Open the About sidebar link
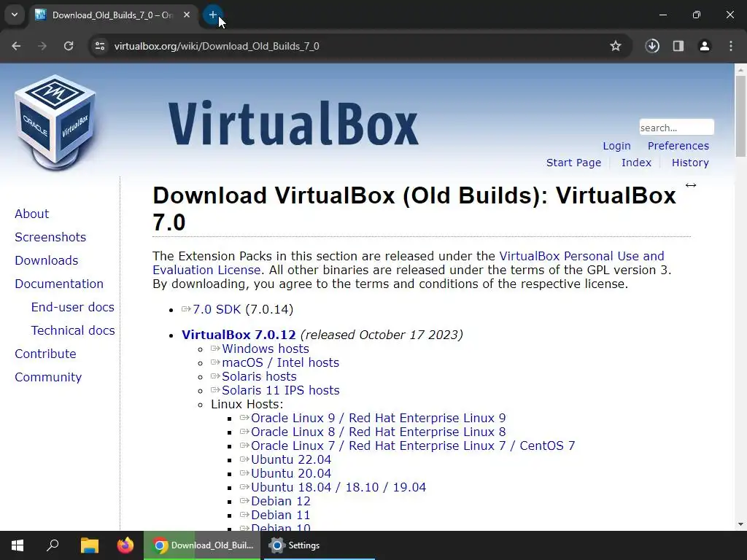Image resolution: width=747 pixels, height=560 pixels. pos(31,214)
